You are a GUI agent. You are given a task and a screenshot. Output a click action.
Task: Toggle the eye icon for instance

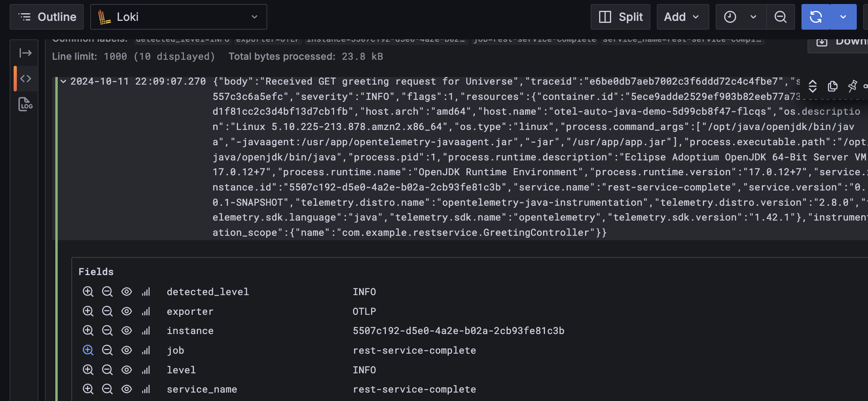point(127,330)
